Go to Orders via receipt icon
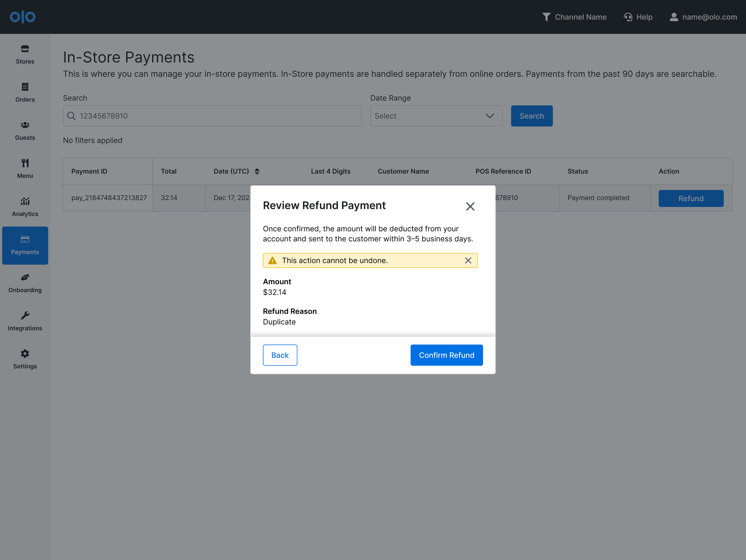Image resolution: width=746 pixels, height=560 pixels. tap(25, 87)
